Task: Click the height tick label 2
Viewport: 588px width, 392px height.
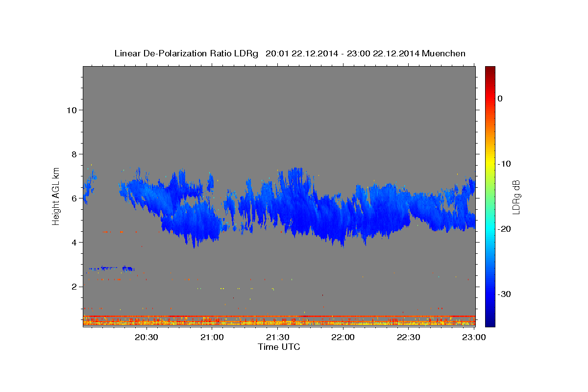Action: coord(74,286)
